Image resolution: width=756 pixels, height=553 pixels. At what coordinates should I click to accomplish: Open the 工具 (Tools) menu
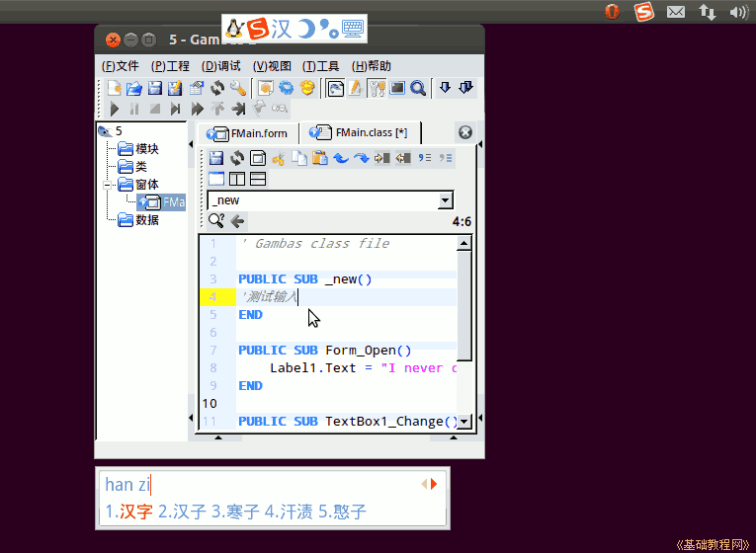click(x=320, y=66)
